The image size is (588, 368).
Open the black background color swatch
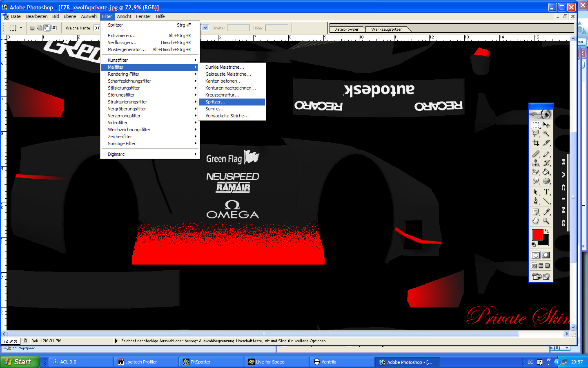point(545,242)
